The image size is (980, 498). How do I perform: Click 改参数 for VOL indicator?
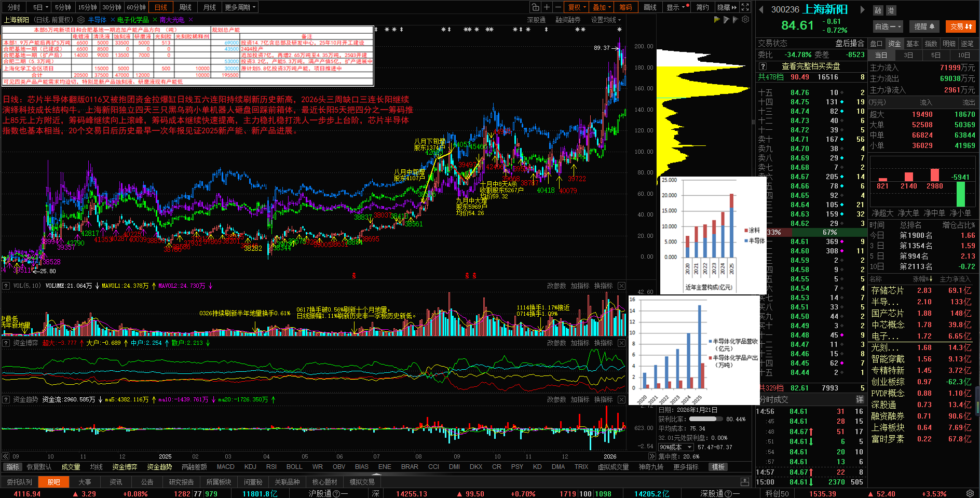556,286
